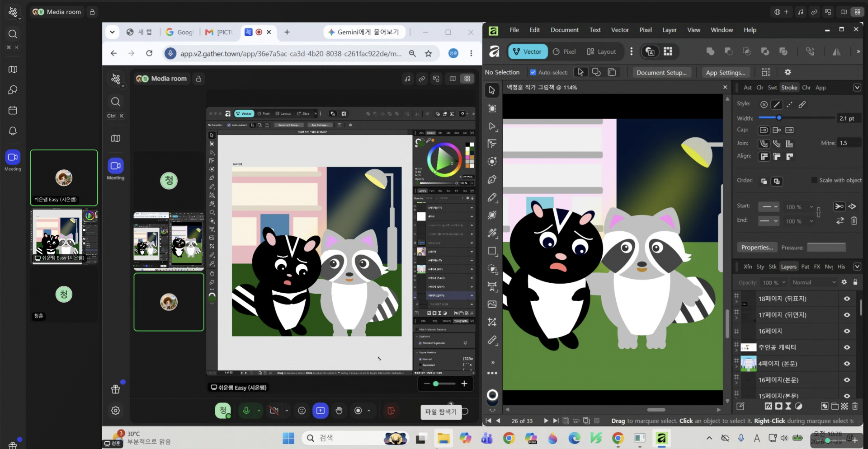868x449 pixels.
Task: Click the swap start and end arrowheads icon
Action: (x=840, y=221)
